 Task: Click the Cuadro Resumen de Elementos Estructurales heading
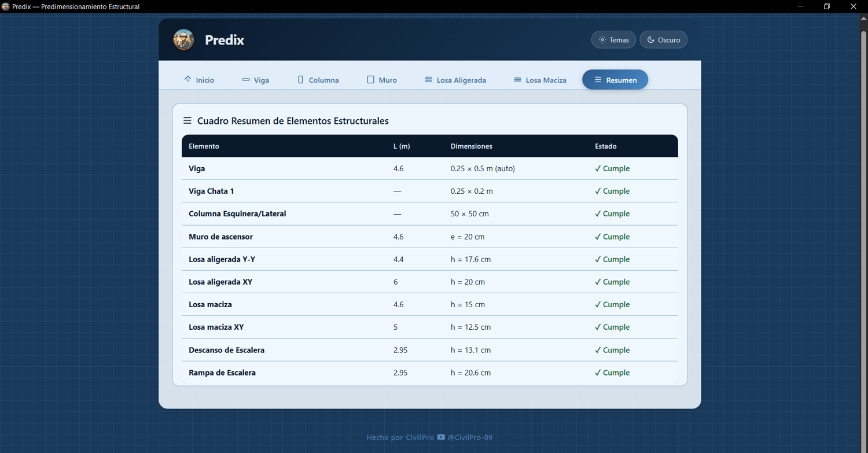293,121
